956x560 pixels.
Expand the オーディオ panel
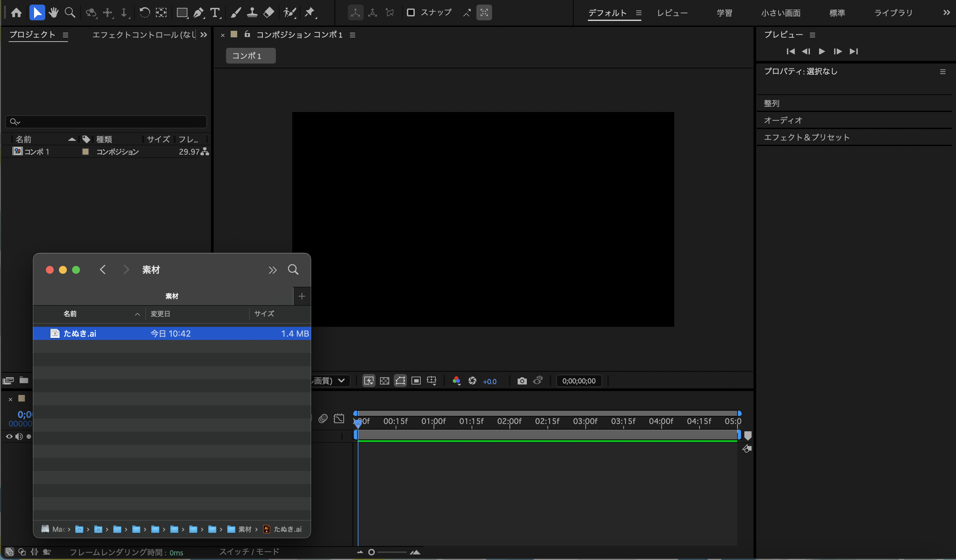(783, 120)
